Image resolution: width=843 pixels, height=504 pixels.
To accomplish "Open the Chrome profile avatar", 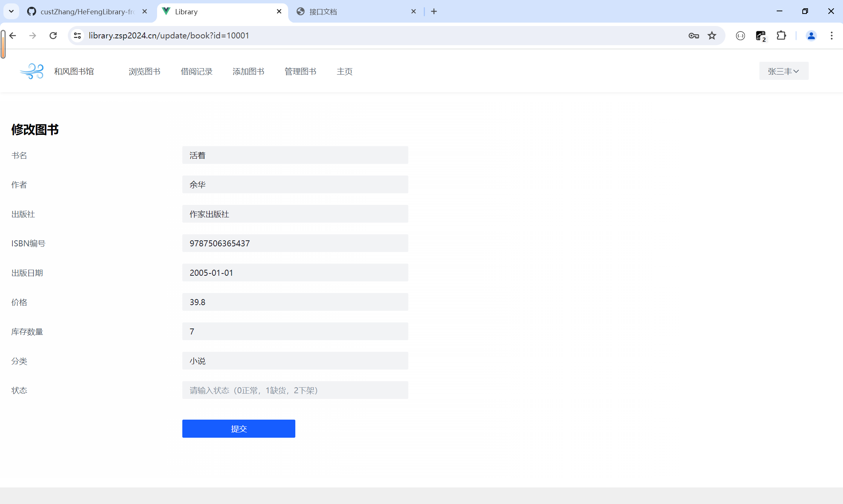I will point(811,35).
